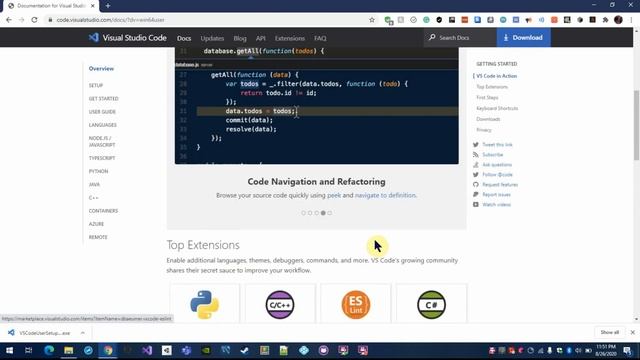Click the 'Watch videos' icon

(476, 204)
